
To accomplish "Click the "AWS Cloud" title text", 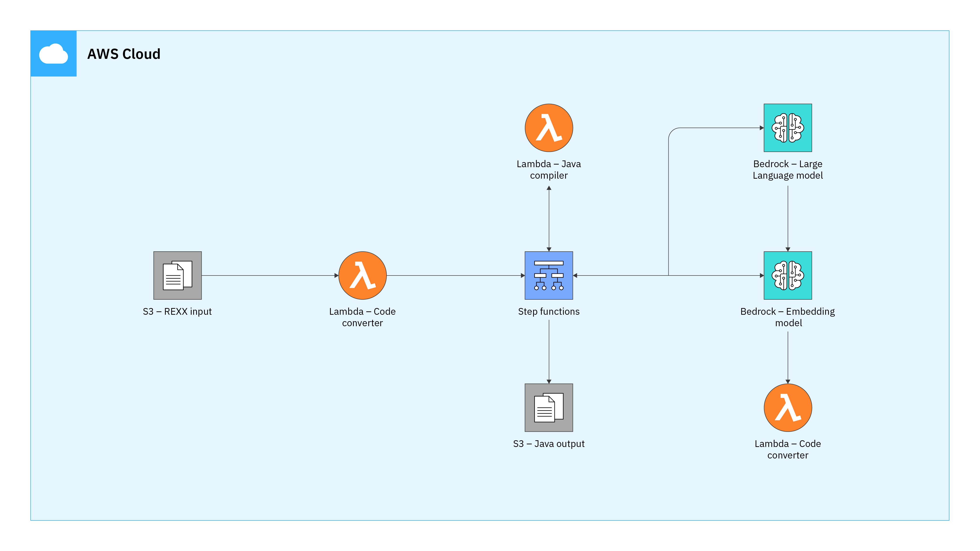I will [124, 54].
